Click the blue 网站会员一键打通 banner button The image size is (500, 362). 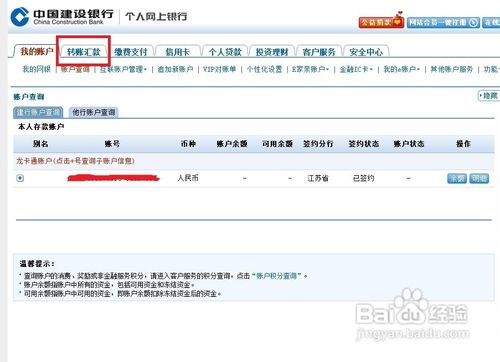[x=443, y=22]
